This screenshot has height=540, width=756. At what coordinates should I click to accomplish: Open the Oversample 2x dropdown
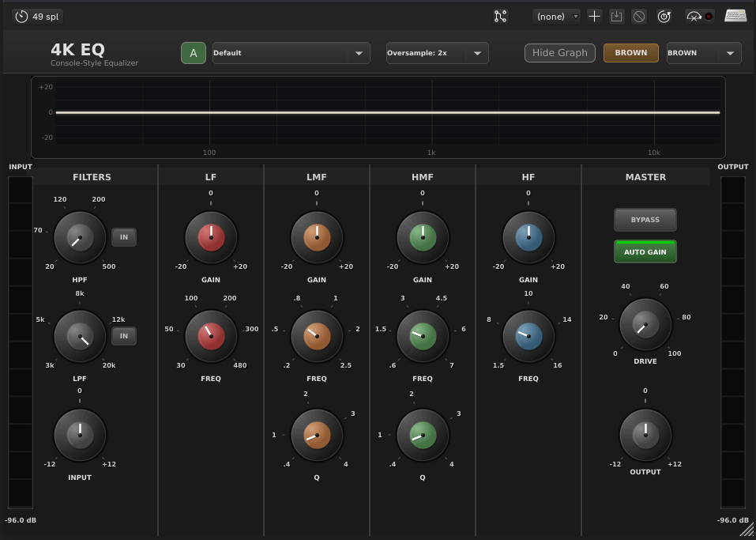coord(435,52)
